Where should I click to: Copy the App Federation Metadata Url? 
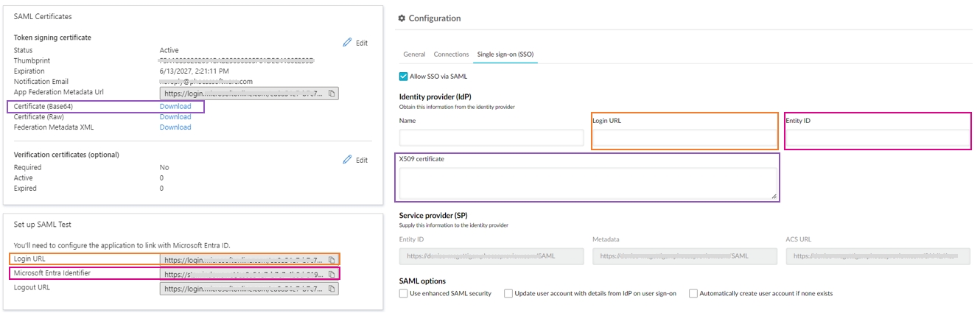[332, 94]
